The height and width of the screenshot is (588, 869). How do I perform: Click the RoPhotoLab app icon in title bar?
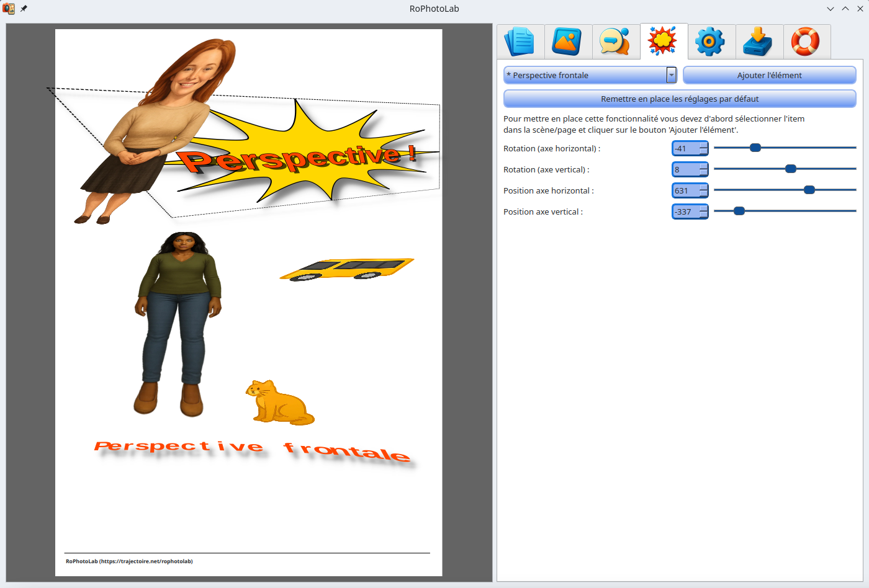click(x=9, y=9)
